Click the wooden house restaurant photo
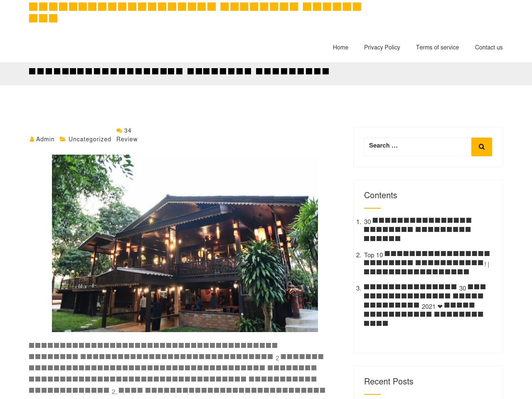This screenshot has width=532, height=399. pos(185,243)
